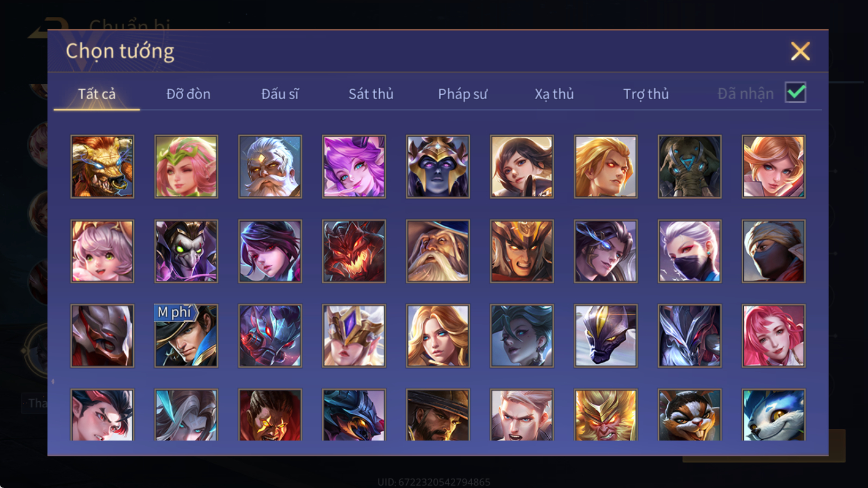Image resolution: width=868 pixels, height=488 pixels.
Task: Select the Tất cả tab
Action: coord(97,94)
